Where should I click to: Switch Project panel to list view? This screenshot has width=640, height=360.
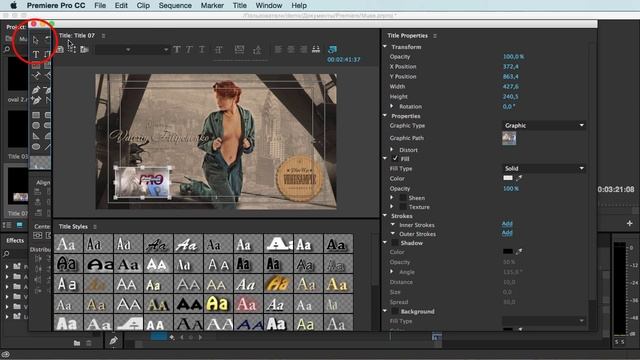pyautogui.click(x=7, y=225)
